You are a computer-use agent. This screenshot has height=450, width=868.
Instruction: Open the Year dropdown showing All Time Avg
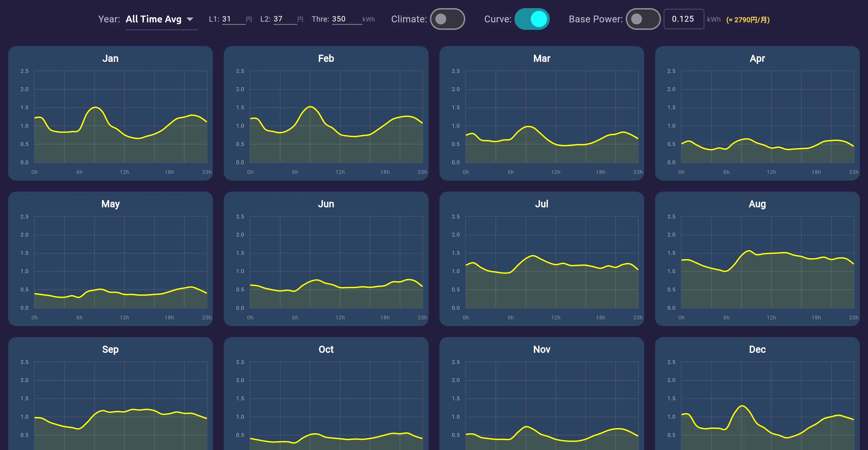click(x=161, y=19)
